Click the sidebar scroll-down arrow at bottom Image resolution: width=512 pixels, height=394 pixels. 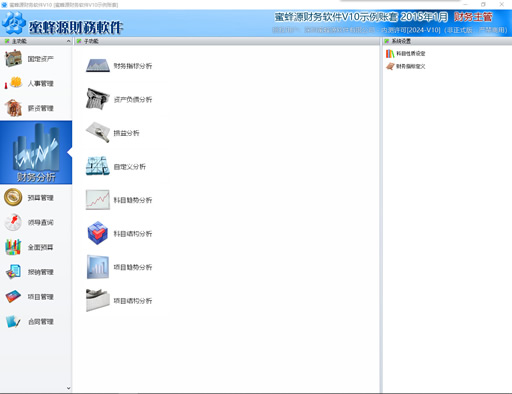[x=68, y=388]
